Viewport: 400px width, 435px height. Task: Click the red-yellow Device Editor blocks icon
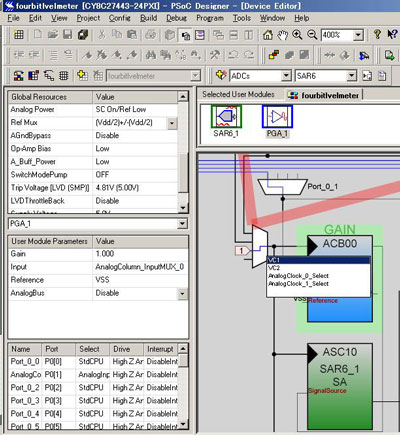[274, 55]
